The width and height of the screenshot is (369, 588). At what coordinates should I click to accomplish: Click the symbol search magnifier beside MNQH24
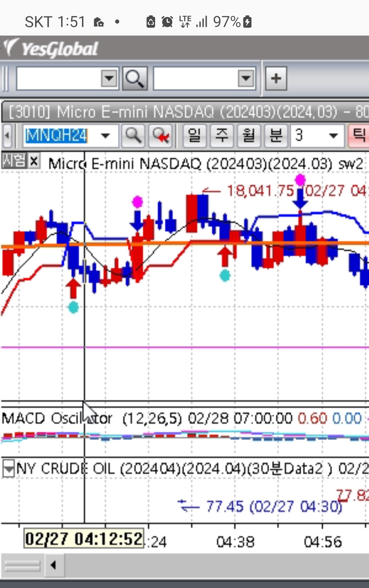tap(133, 136)
